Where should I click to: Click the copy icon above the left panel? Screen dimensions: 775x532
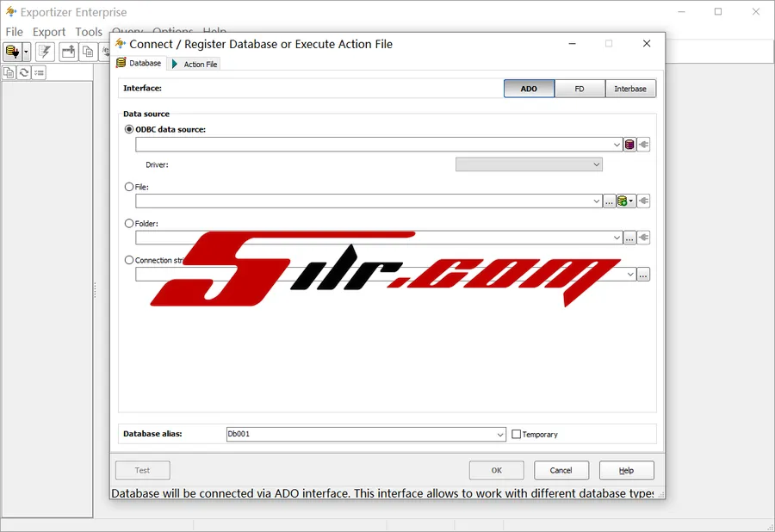point(9,72)
